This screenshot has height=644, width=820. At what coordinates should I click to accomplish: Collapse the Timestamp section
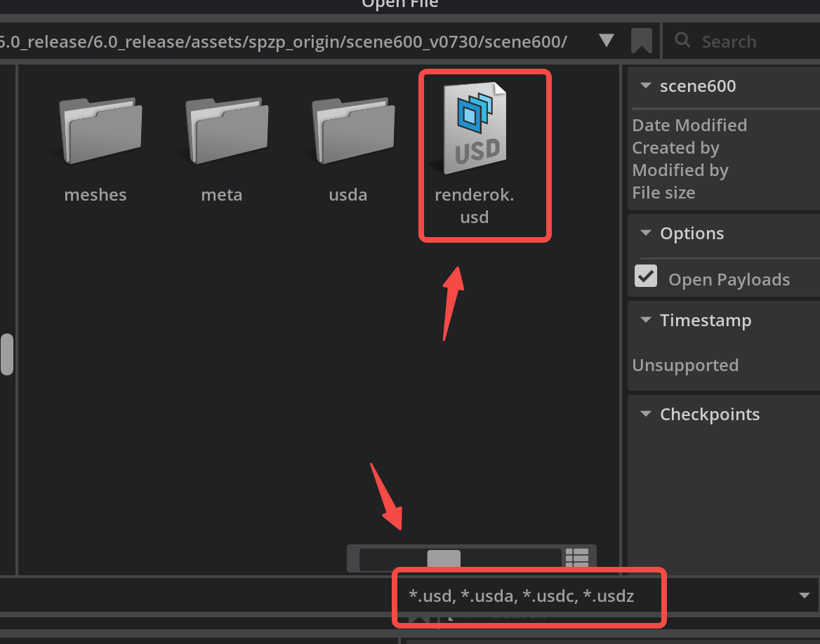click(646, 320)
